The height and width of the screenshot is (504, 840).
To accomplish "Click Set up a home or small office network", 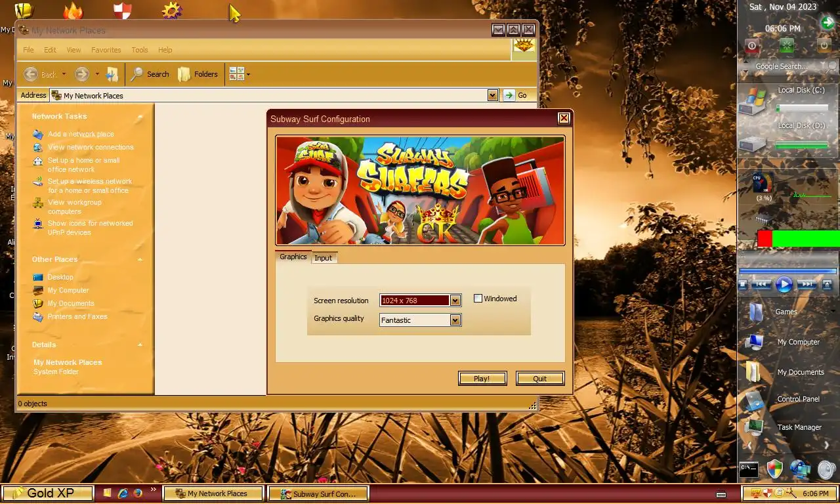I will 83,165.
